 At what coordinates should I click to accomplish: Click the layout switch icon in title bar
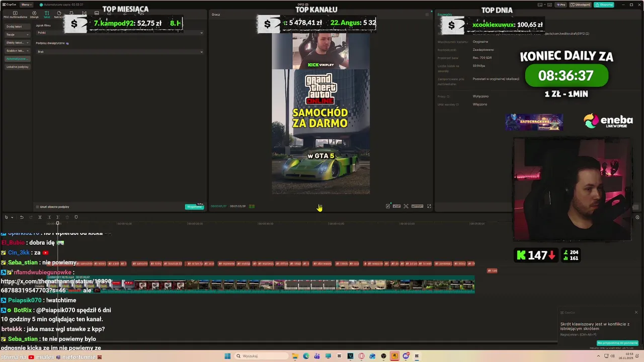(x=541, y=5)
